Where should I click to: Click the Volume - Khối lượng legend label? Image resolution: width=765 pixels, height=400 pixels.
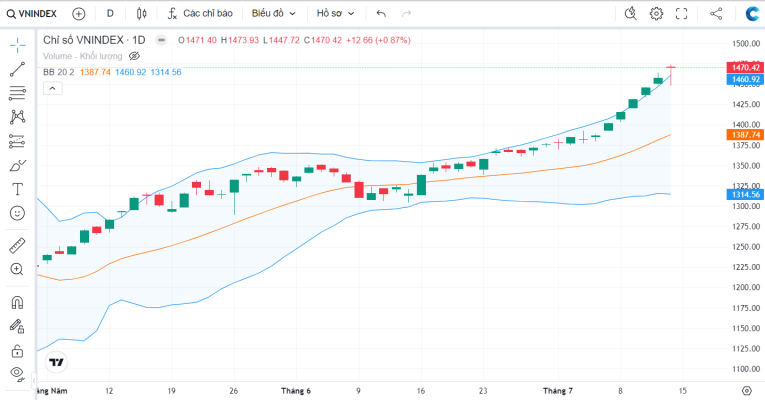82,56
